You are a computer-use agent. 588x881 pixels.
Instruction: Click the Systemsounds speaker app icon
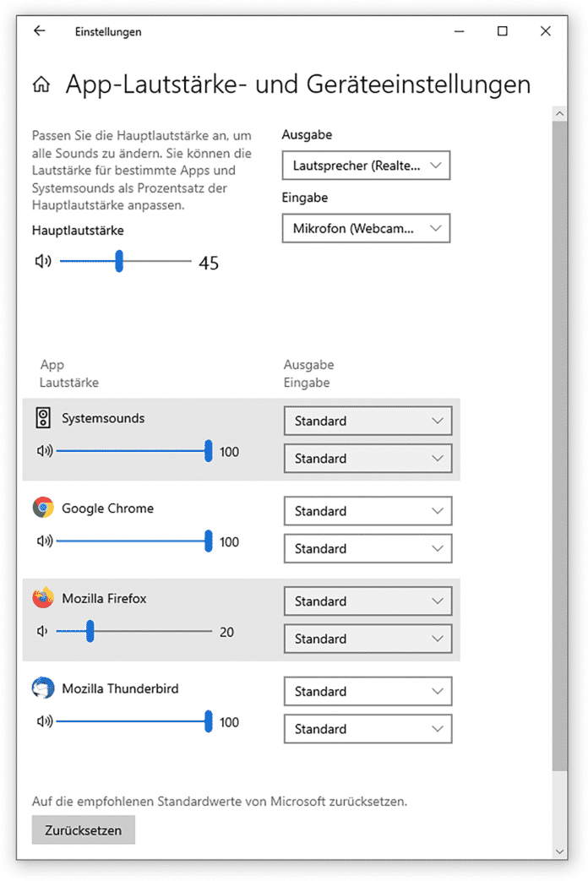[x=43, y=418]
